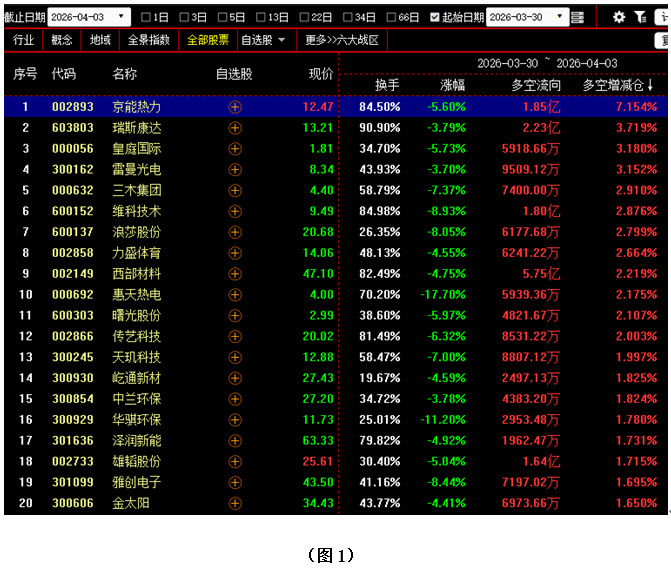Click plus icon in 惠天热电 row
The image size is (671, 581).
click(235, 295)
